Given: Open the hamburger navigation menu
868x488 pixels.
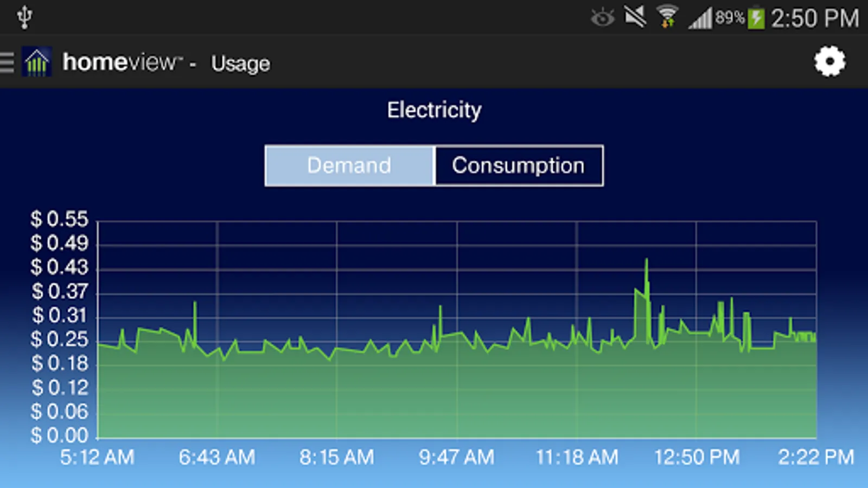Looking at the screenshot, I should tap(8, 62).
